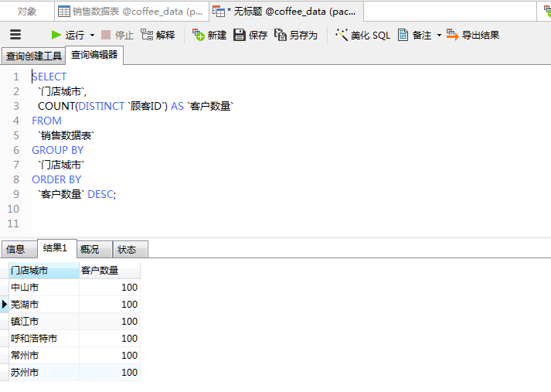Viewport: 551px width, 392px height.
Task: Select the 常州市 cell
Action: [x=44, y=356]
